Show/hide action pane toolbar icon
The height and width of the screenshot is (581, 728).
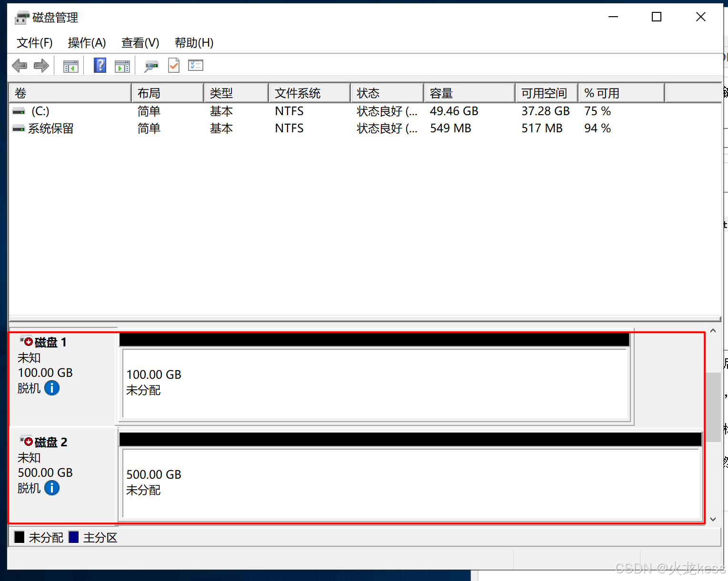click(122, 66)
